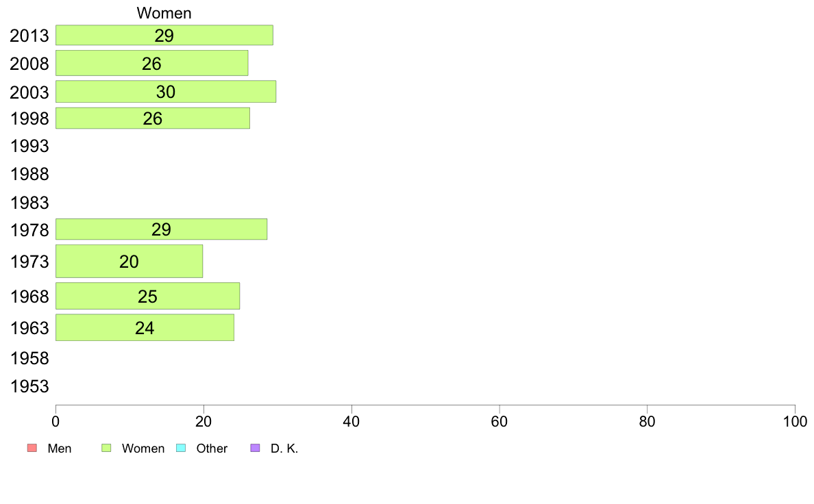The height and width of the screenshot is (504, 814).
Task: Click the 1993 year label
Action: (29, 147)
